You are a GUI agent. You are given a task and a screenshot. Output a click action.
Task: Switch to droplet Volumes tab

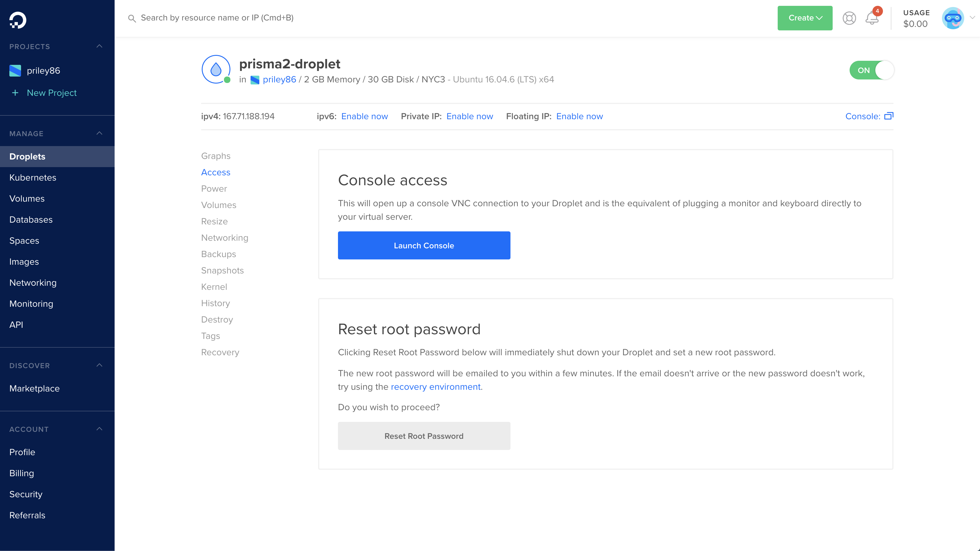pos(219,205)
